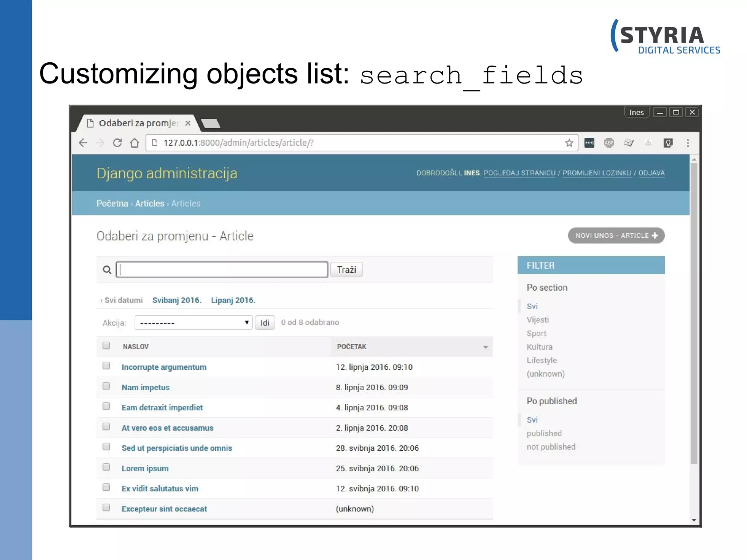Add a new article via Novi unos button
This screenshot has width=747, height=560.
pos(616,236)
